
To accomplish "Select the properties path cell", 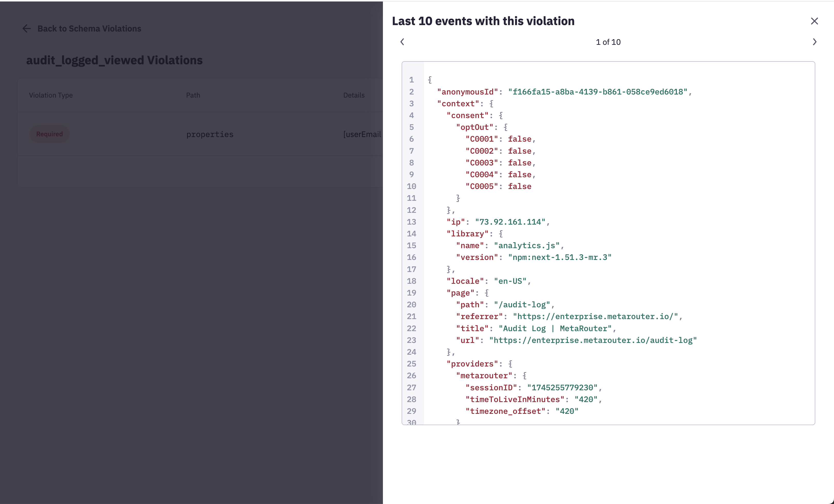I will click(209, 134).
